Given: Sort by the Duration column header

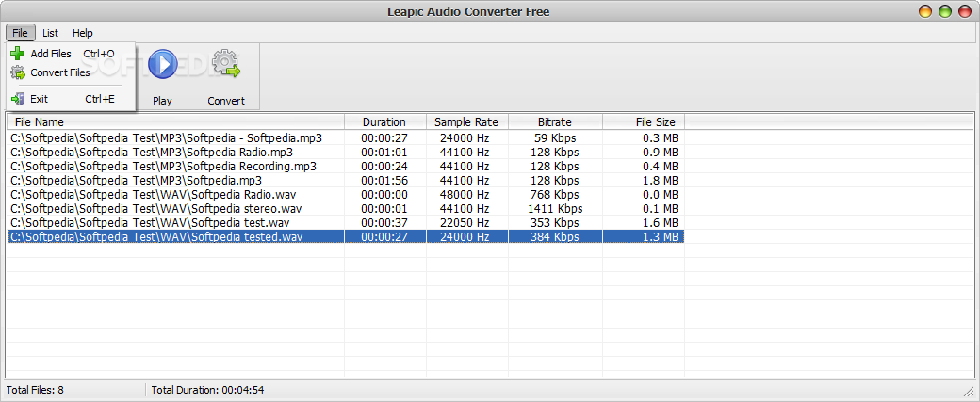Looking at the screenshot, I should click(x=385, y=121).
